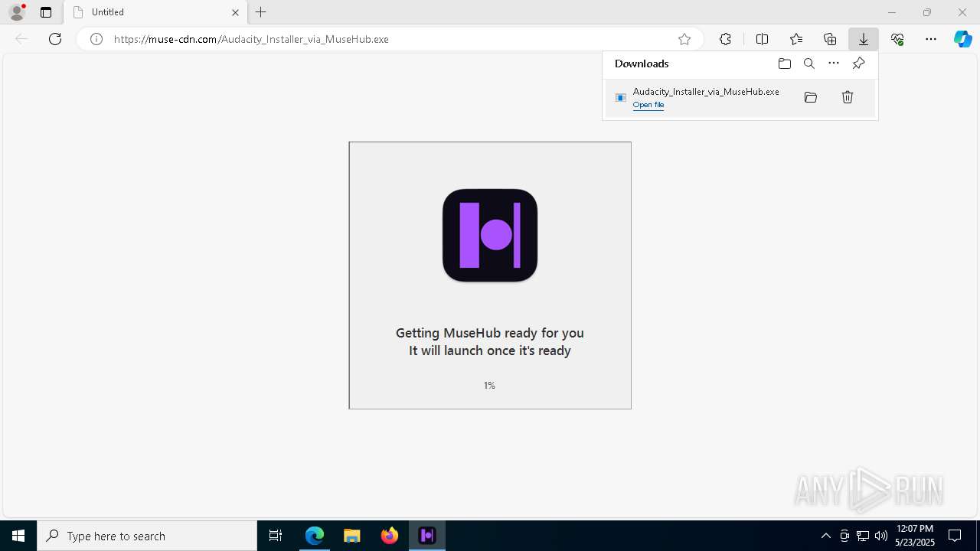This screenshot has width=980, height=551.
Task: Open the volume control tray icon
Action: click(881, 536)
